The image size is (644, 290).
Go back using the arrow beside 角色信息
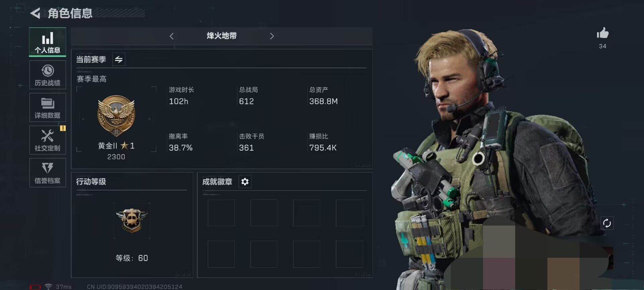[x=35, y=13]
